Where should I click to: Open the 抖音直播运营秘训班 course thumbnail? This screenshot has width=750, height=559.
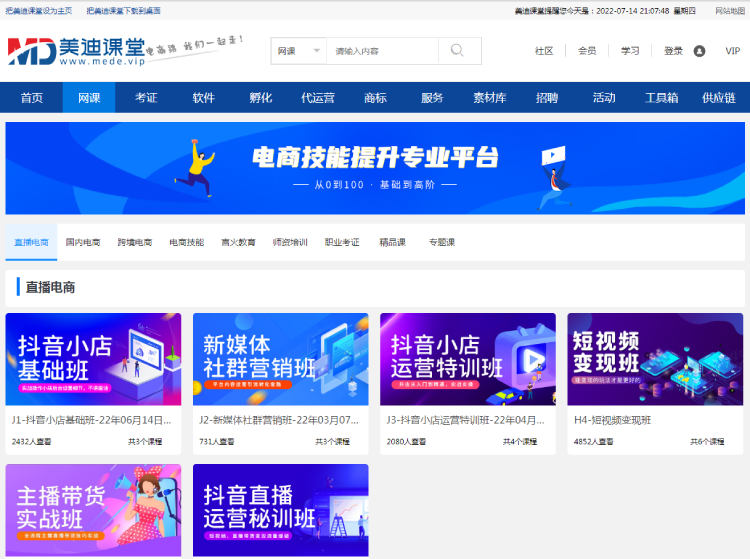click(x=281, y=510)
